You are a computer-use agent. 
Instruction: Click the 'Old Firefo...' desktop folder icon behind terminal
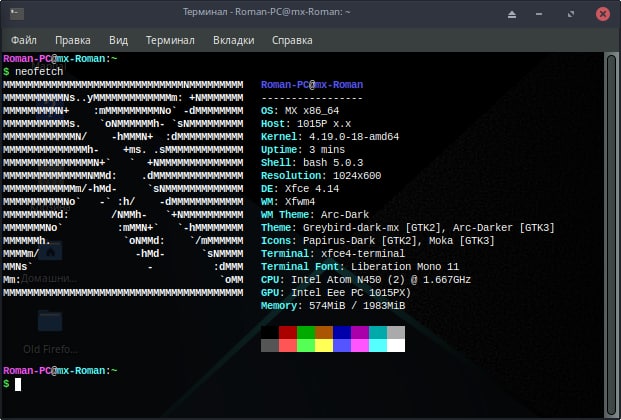pyautogui.click(x=50, y=321)
